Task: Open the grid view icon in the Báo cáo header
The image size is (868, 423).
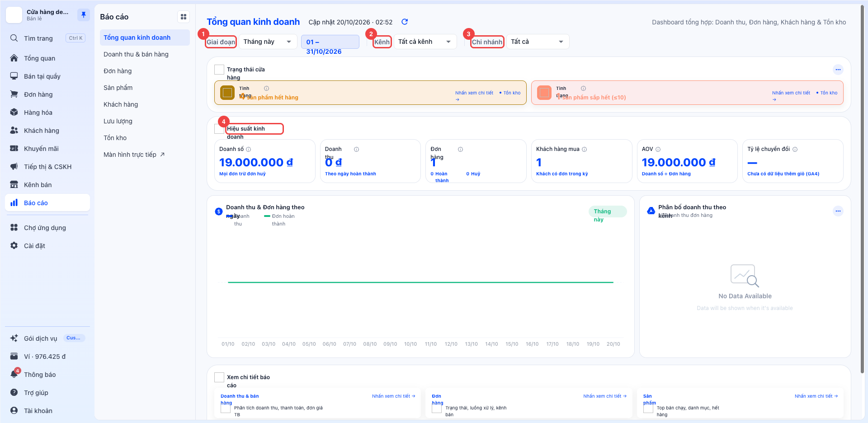Action: point(184,17)
